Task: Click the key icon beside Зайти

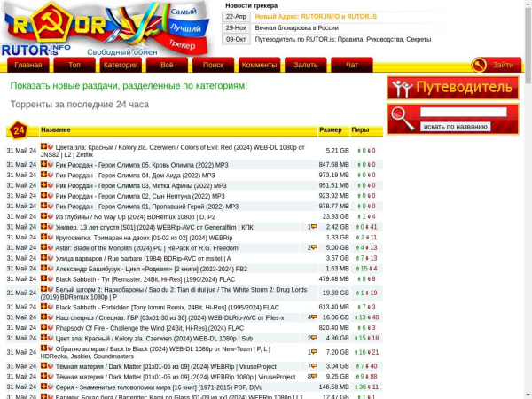Action: [479, 65]
